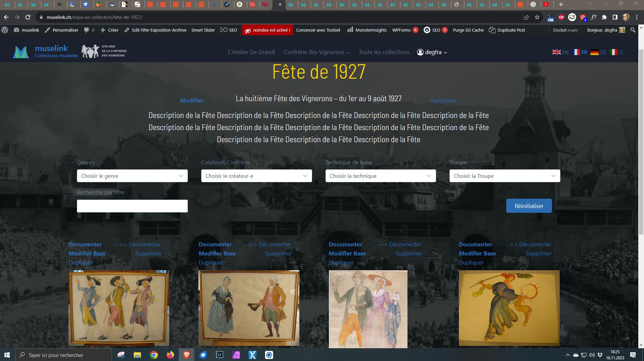Click the 'noindex est activé !' warning
Screen dimensions: 644x361
click(x=267, y=30)
